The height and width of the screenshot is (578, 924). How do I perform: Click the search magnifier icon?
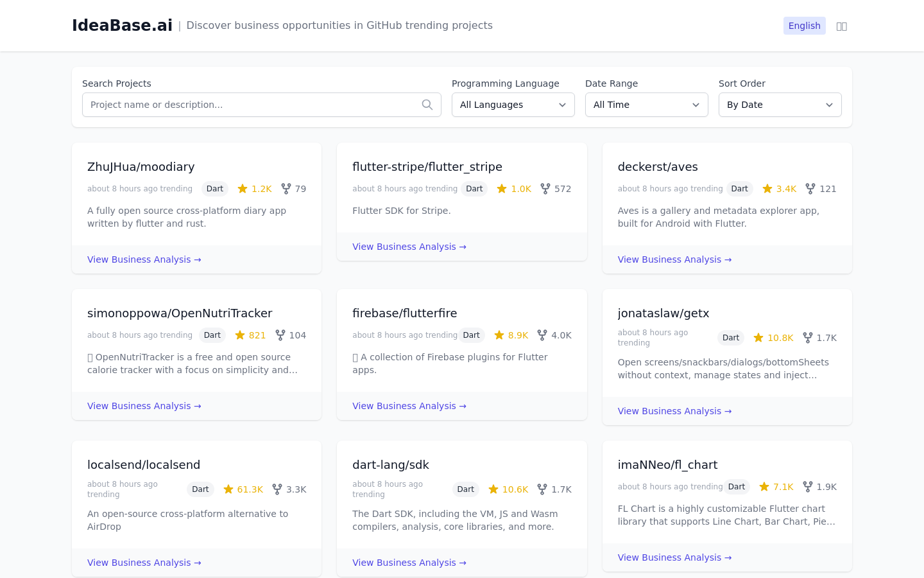[x=427, y=105]
